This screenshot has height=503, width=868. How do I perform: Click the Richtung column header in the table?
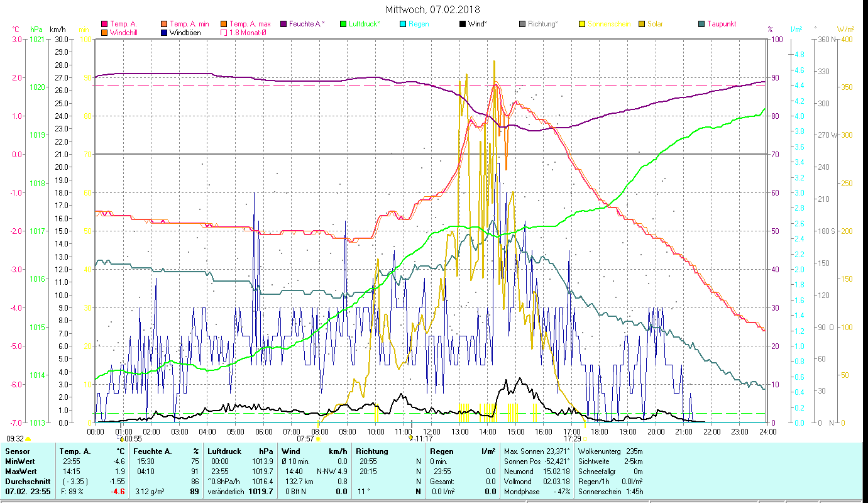click(x=372, y=451)
